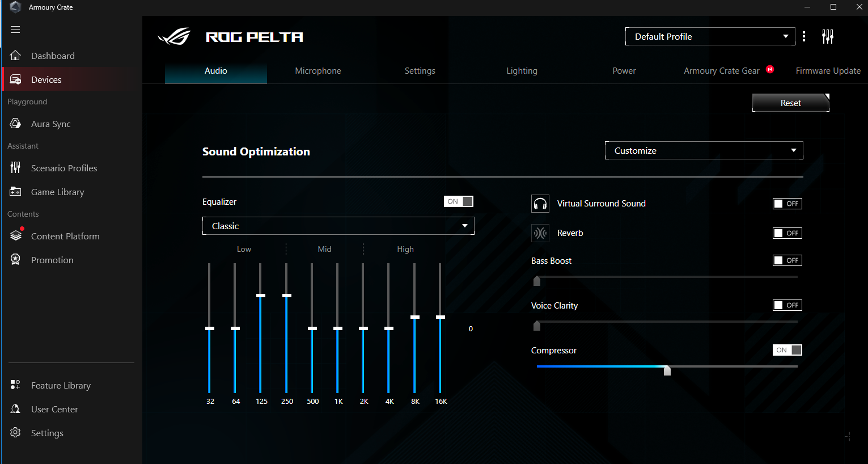Viewport: 868px width, 464px height.
Task: Open the Armoury Crate Gear tab
Action: [722, 71]
